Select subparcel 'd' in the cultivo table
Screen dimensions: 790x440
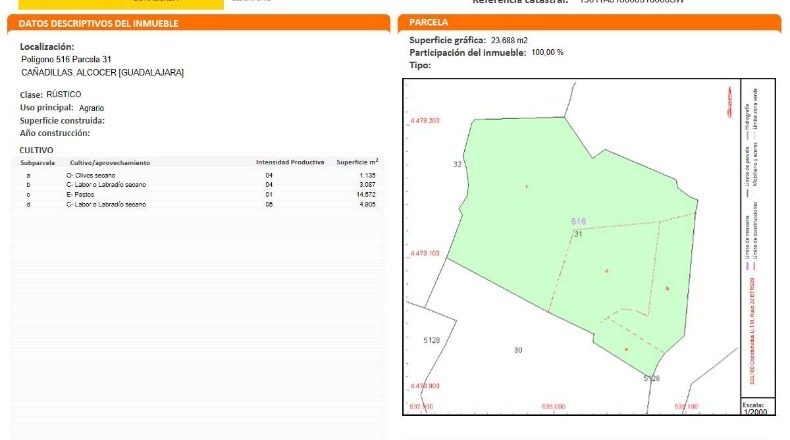28,205
